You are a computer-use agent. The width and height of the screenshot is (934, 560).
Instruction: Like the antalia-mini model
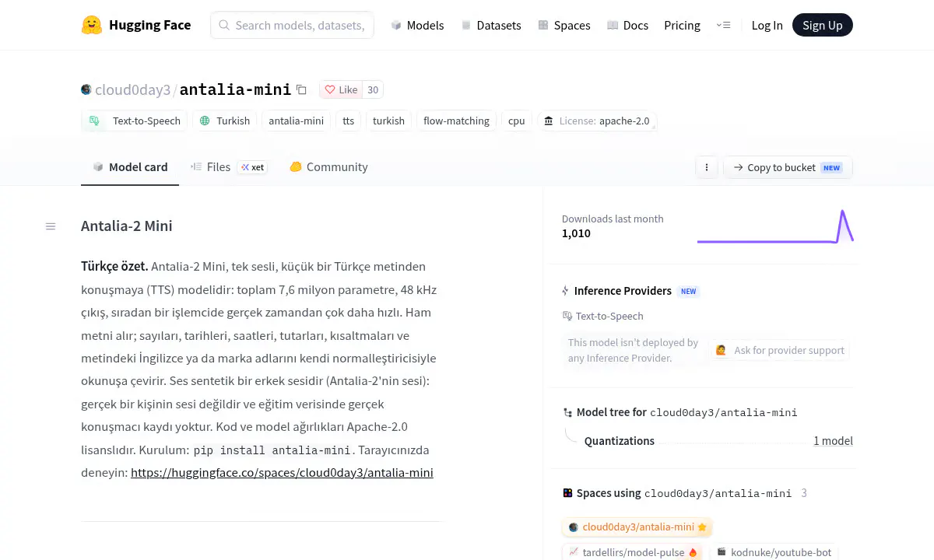click(x=341, y=89)
